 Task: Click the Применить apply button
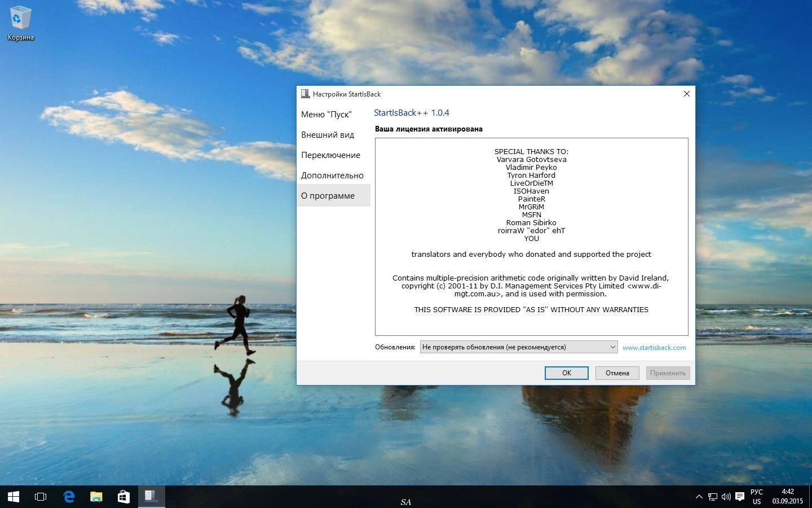click(x=668, y=373)
